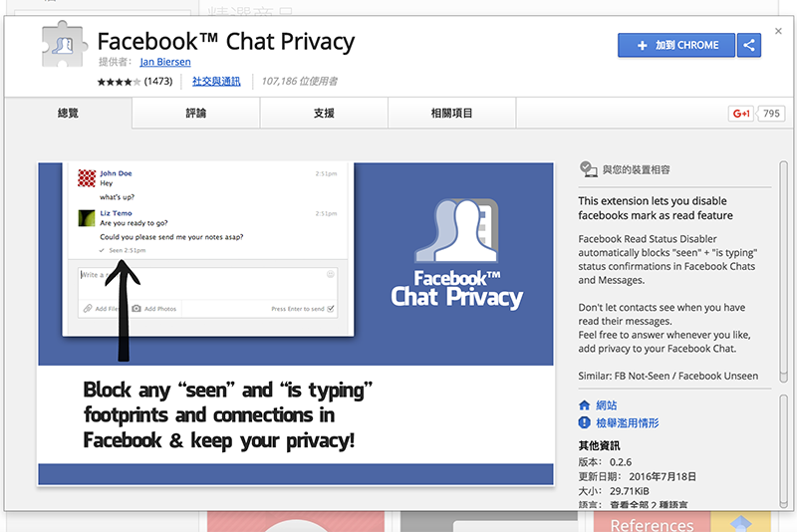Click the share icon button
797x532 pixels.
click(749, 45)
